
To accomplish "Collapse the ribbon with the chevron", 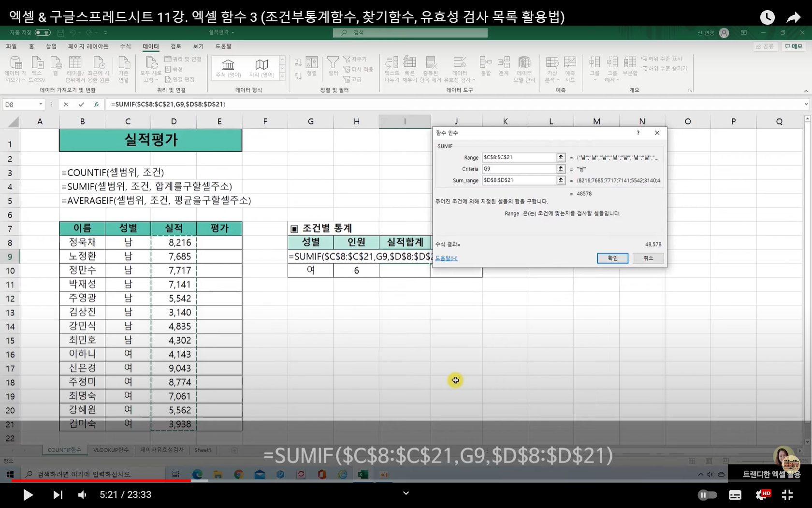I will pos(806,91).
